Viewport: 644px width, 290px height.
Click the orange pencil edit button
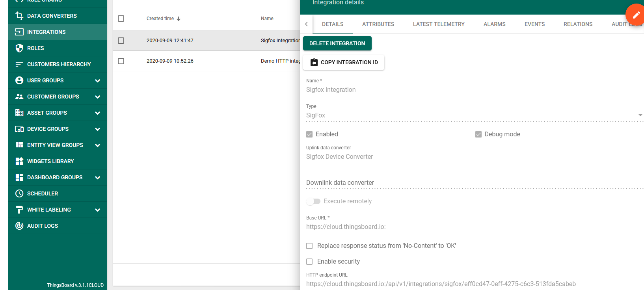[636, 15]
